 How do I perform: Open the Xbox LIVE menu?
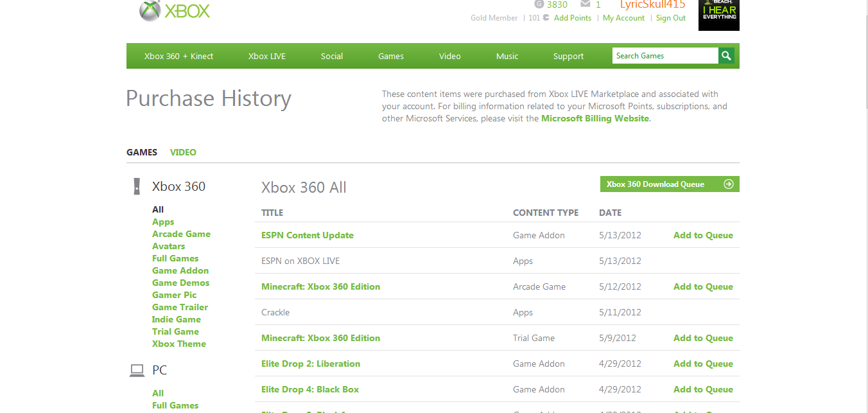click(267, 56)
